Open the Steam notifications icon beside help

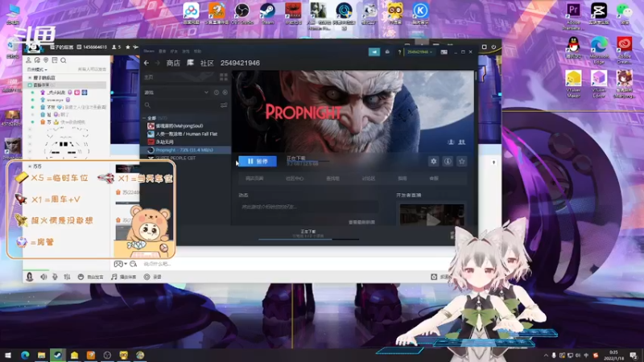tap(387, 51)
